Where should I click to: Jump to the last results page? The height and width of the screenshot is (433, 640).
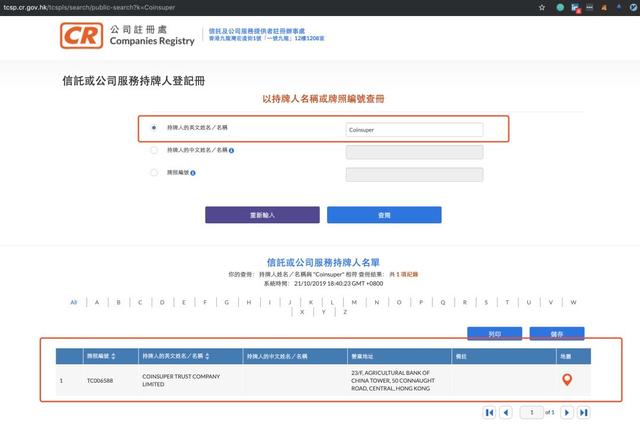point(584,412)
